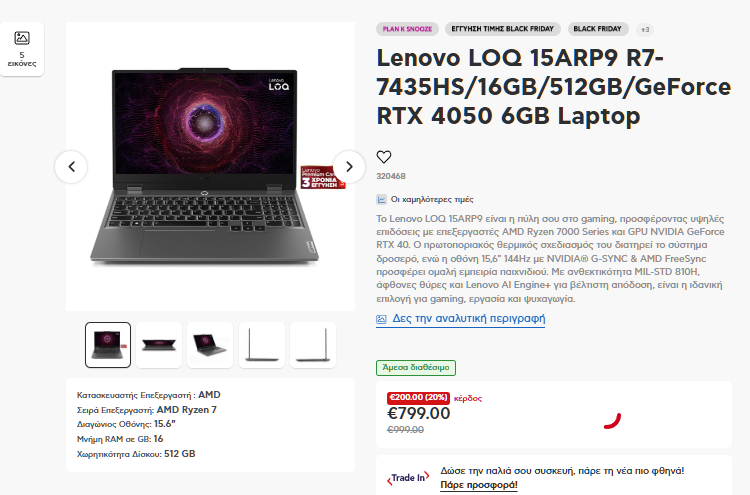Select the fourth side-profile laptop thumbnail
Viewport: 750px width, 495px height.
pyautogui.click(x=262, y=345)
